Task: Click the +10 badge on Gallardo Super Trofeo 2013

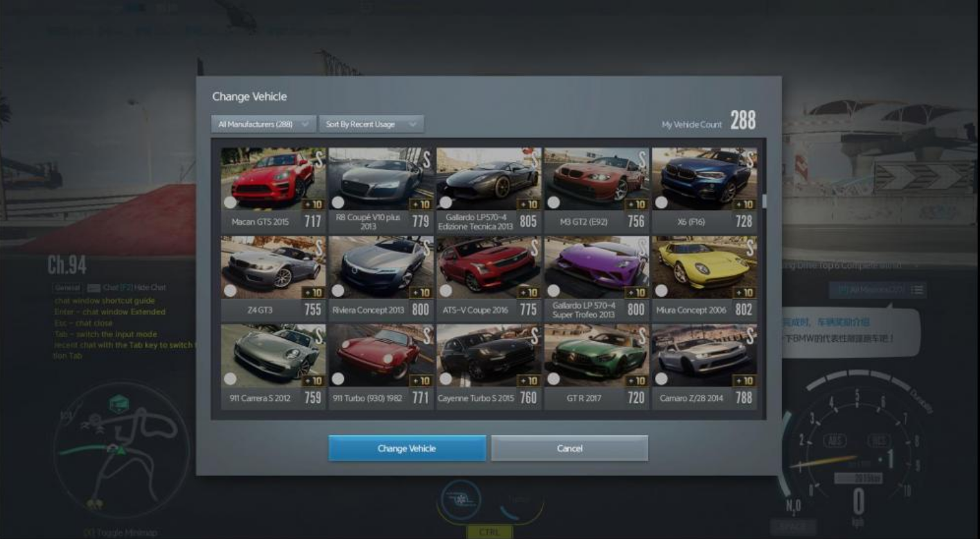Action: pos(637,292)
